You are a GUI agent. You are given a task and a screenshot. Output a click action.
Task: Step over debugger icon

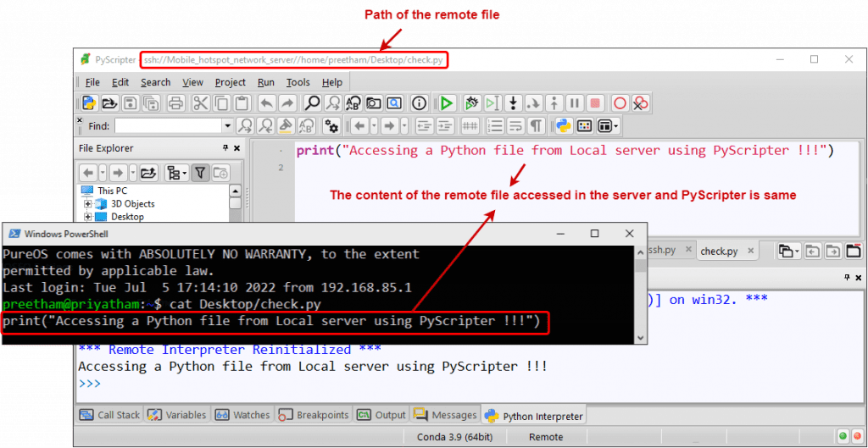[534, 102]
